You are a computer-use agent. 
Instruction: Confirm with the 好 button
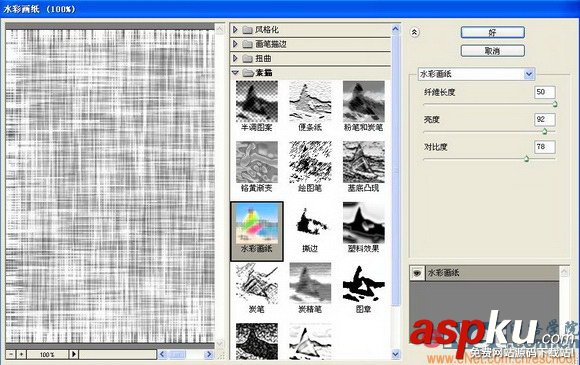click(492, 33)
